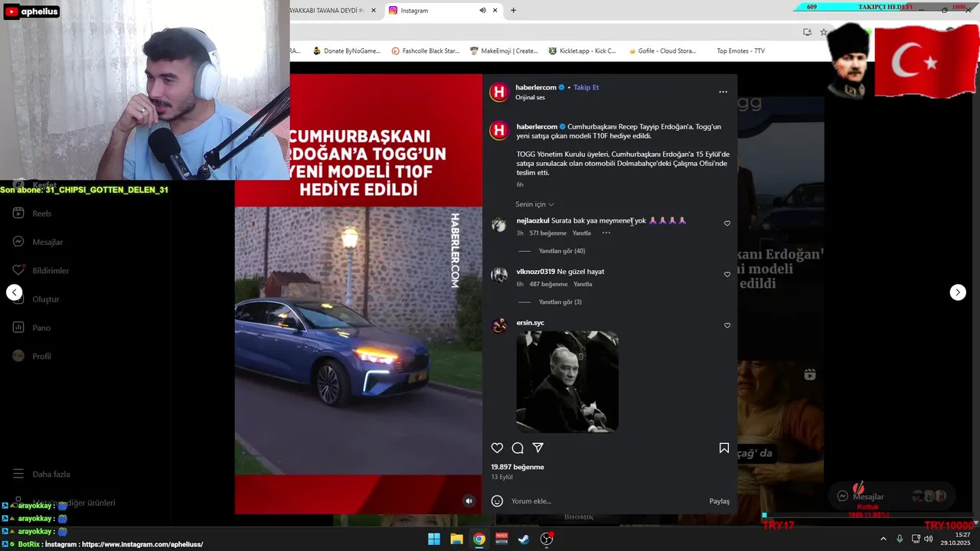Open Windows Start menu
Screen dimensions: 980x551
[x=434, y=539]
